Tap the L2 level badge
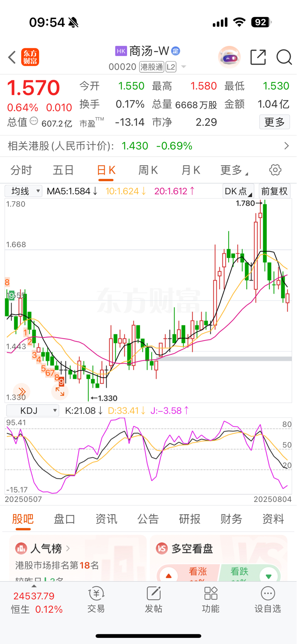 (x=171, y=67)
